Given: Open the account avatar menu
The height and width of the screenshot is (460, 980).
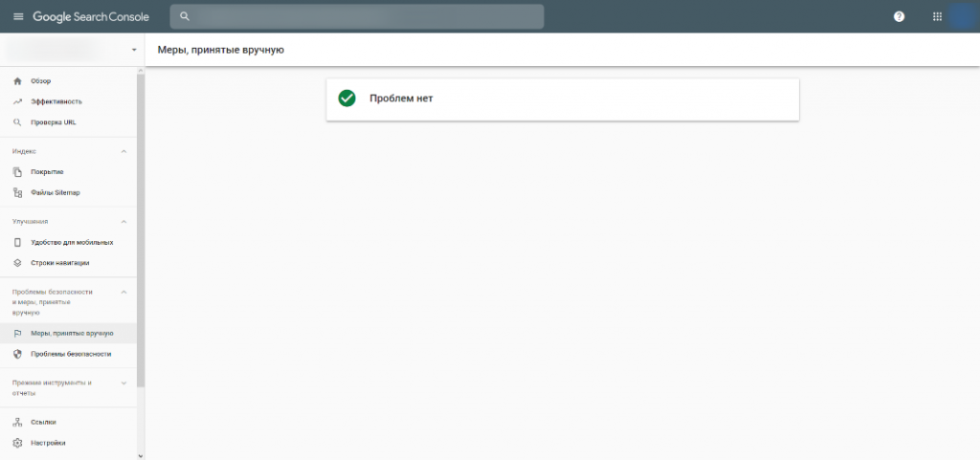Looking at the screenshot, I should (963, 17).
